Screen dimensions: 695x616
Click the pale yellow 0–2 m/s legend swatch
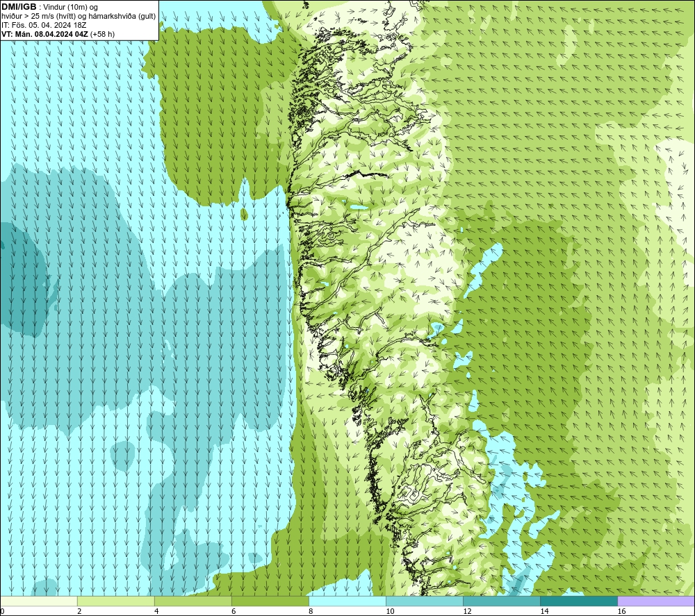(39, 601)
